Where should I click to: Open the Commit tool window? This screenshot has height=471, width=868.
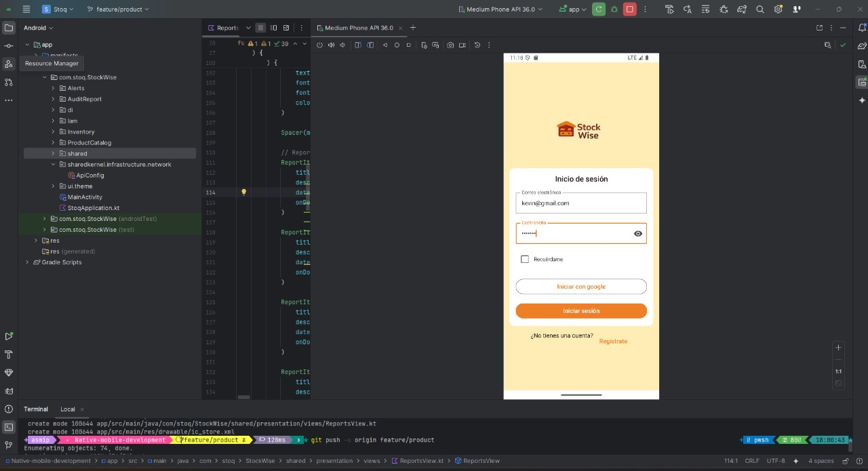click(9, 46)
